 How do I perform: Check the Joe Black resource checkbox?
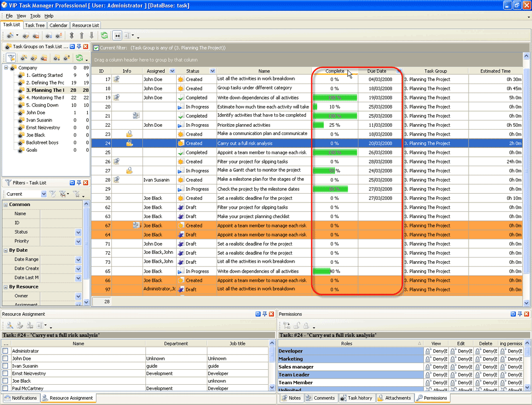tap(5, 381)
